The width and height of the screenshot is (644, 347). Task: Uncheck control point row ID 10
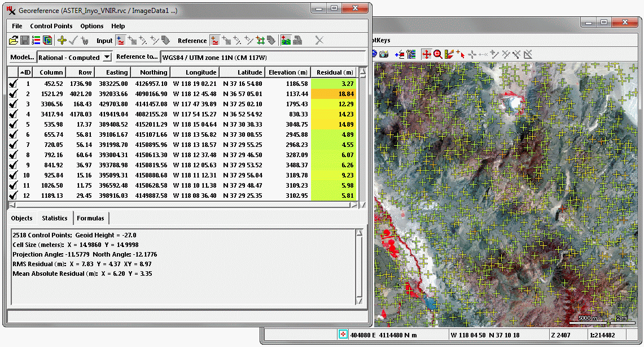pos(13,175)
